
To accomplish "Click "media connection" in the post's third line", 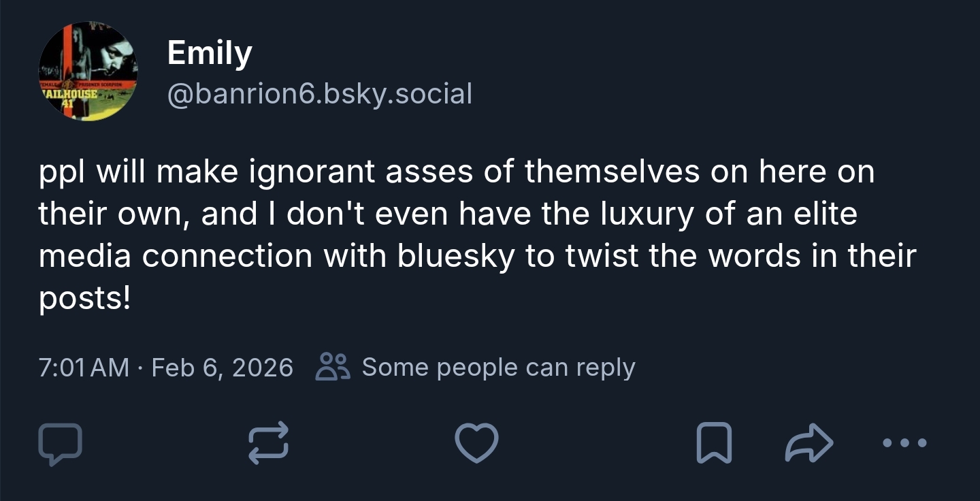I will [176, 256].
